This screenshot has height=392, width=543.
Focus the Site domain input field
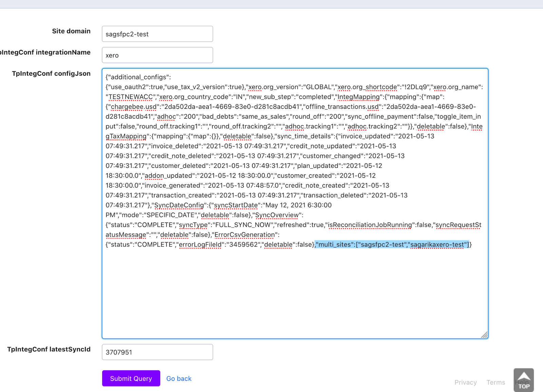157,34
